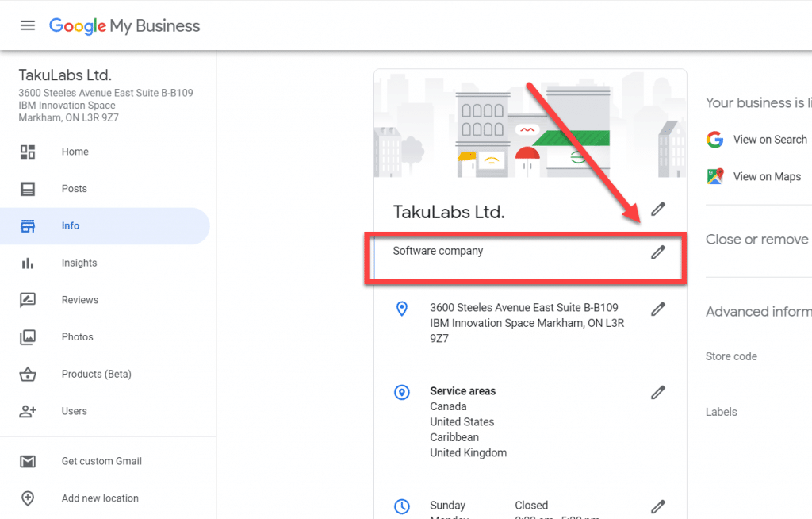
Task: Click the Posts sidebar icon
Action: pos(28,189)
